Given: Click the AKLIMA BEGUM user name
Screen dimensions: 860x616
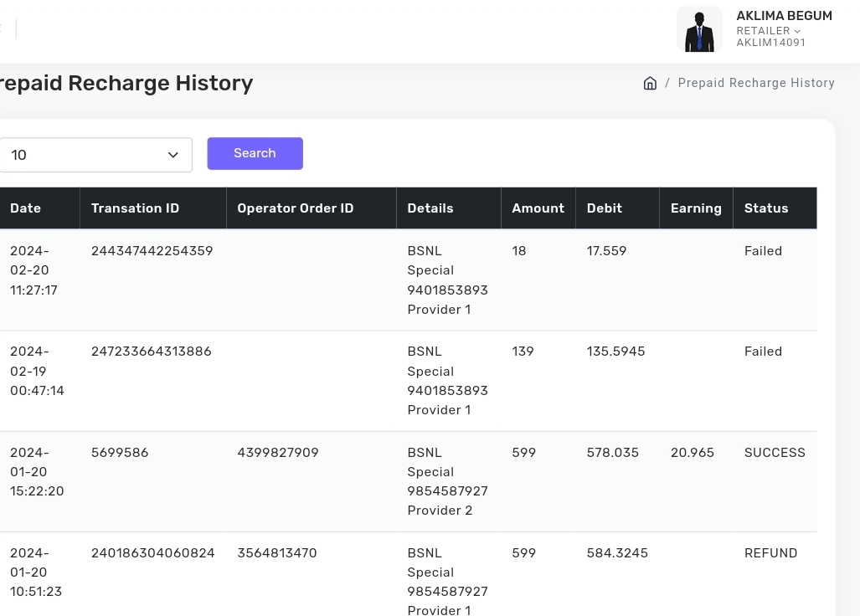Looking at the screenshot, I should 784,16.
